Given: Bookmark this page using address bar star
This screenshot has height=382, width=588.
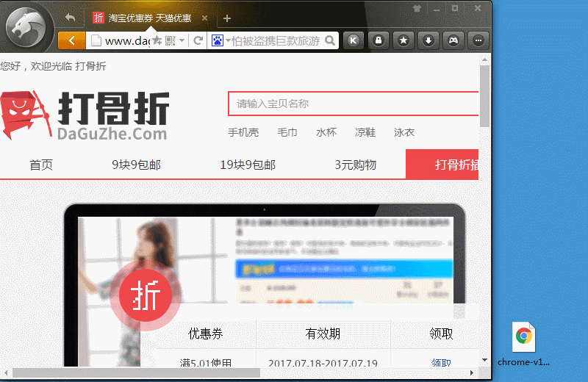Looking at the screenshot, I should [x=157, y=40].
